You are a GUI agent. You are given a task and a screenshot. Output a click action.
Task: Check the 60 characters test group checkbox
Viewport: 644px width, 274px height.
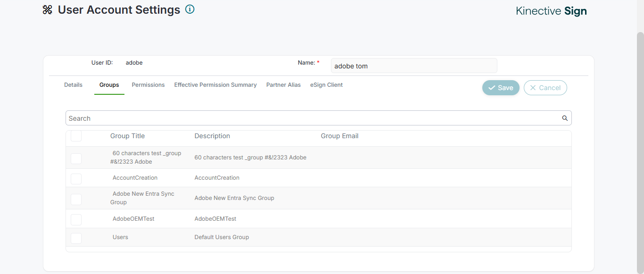click(x=76, y=158)
